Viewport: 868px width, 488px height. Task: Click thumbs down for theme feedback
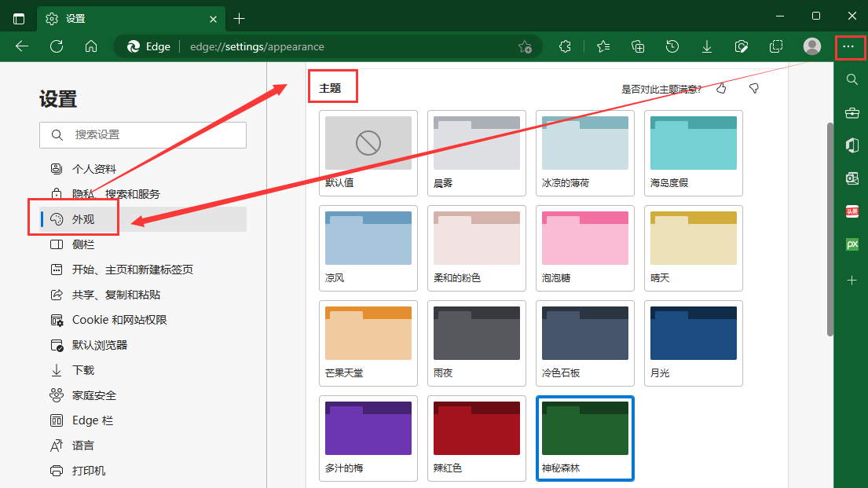click(x=754, y=89)
